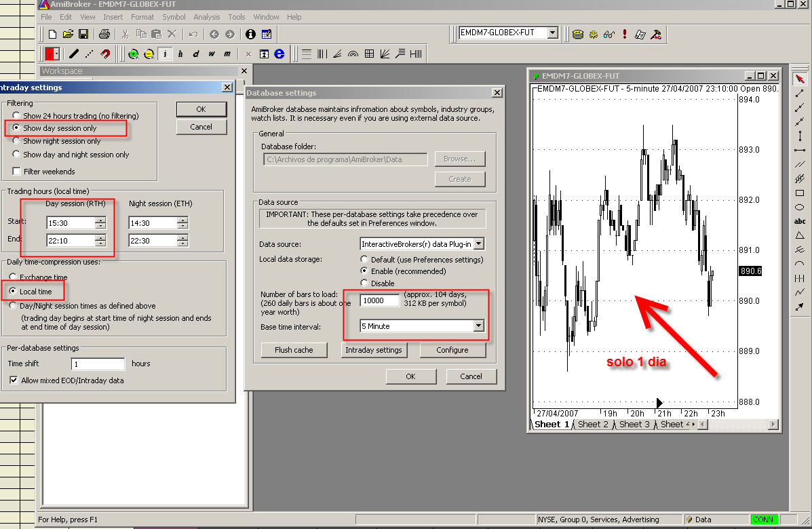
Task: Select the Exchange time radio button
Action: pyautogui.click(x=13, y=277)
